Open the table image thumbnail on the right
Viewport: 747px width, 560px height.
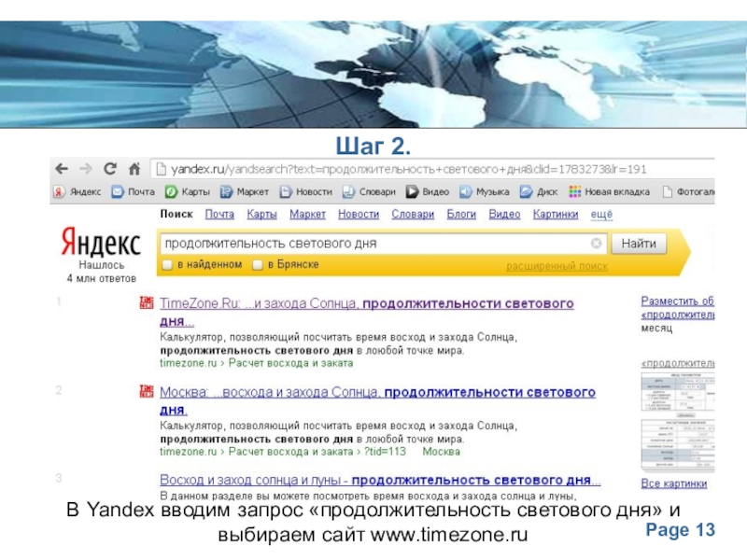pyautogui.click(x=678, y=421)
